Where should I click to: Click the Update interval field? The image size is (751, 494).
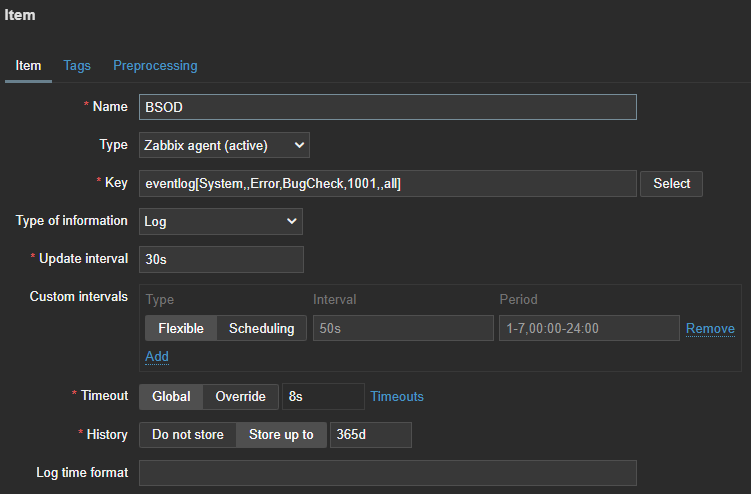pyautogui.click(x=220, y=259)
